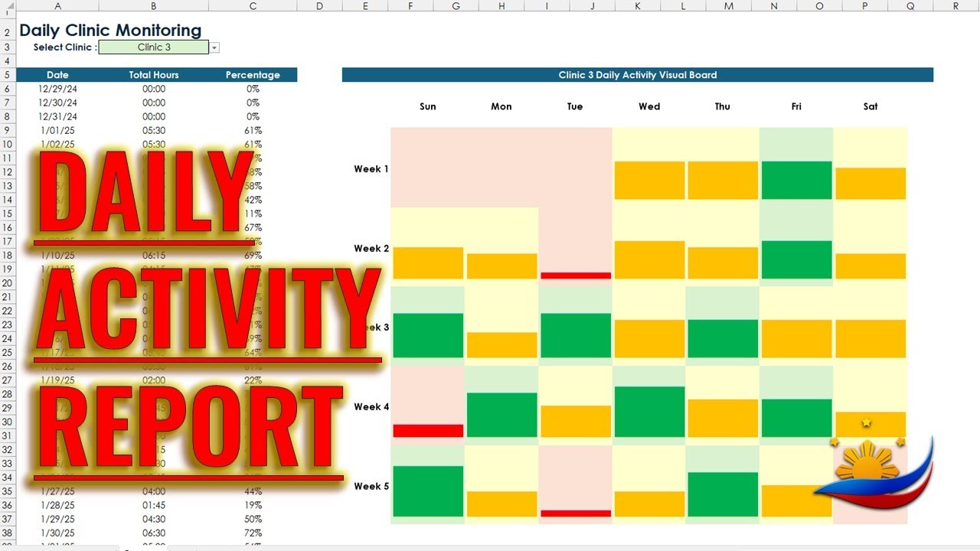Screen dimensions: 980x551
Task: Click the date cell 1/28/25
Action: (x=57, y=505)
